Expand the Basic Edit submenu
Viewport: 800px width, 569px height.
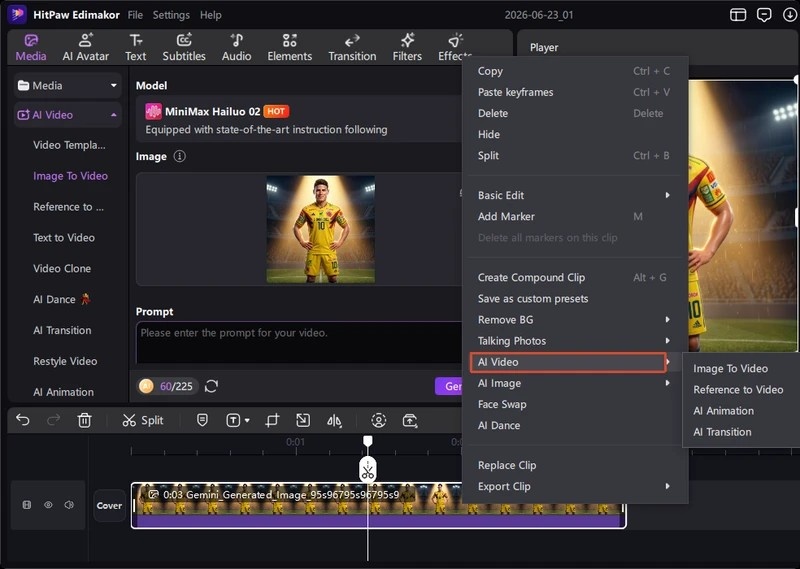tap(574, 195)
